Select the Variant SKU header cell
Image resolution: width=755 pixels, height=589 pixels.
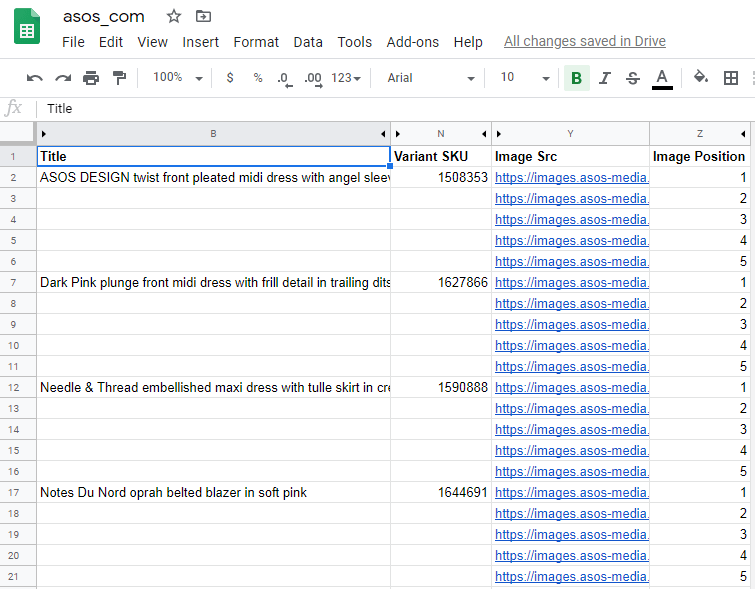coord(441,157)
